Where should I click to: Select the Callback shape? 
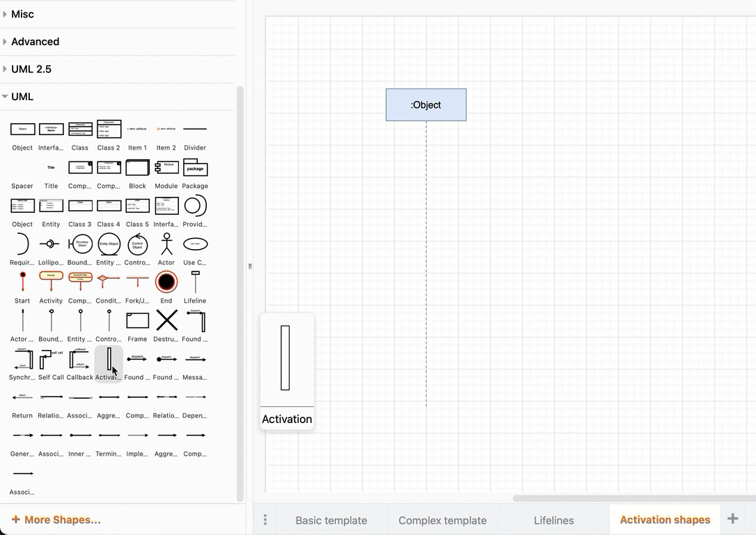coord(79,358)
